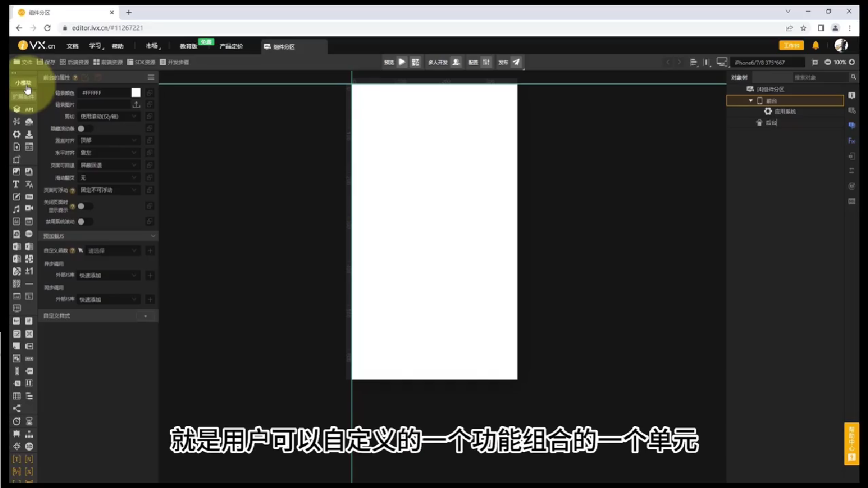Open the 文档 menu
Image resolution: width=868 pixels, height=488 pixels.
[73, 46]
